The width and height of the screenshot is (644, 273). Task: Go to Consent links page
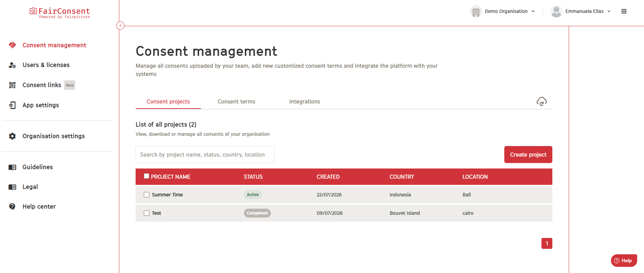(x=42, y=85)
